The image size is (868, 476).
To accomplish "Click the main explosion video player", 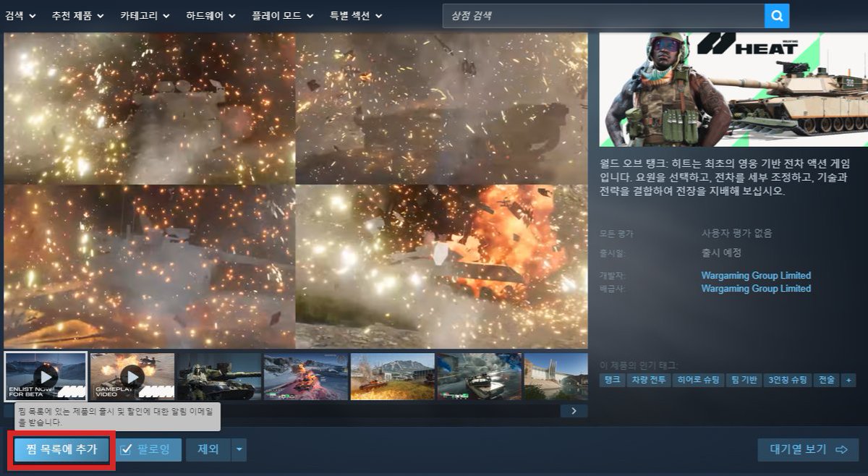I will (296, 191).
